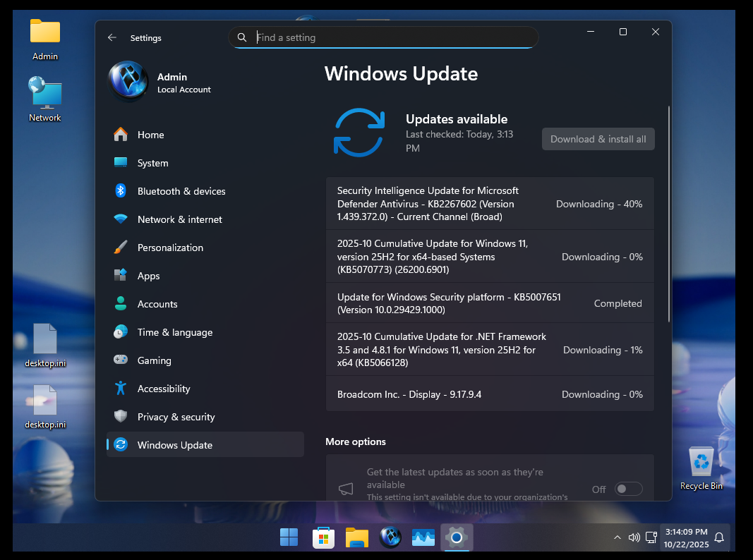Click the Downloading - 1% status
Viewport: 753px width, 560px height.
pos(603,350)
